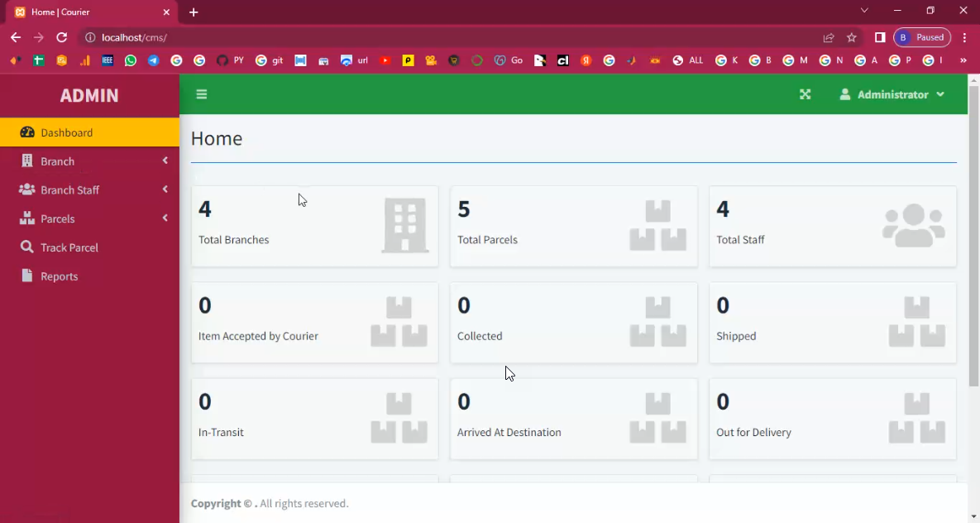980x523 pixels.
Task: Reload the page with refresh button
Action: (x=61, y=37)
